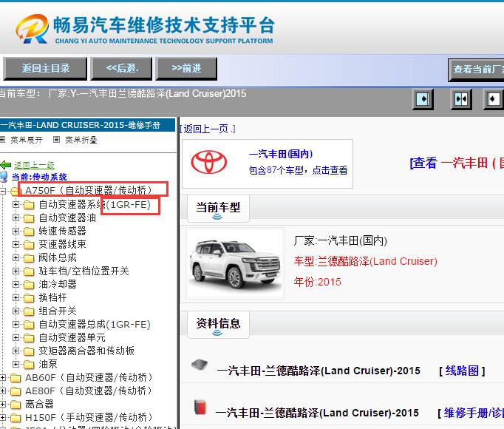Click the <<后退 back button
The image size is (504, 429).
[121, 68]
